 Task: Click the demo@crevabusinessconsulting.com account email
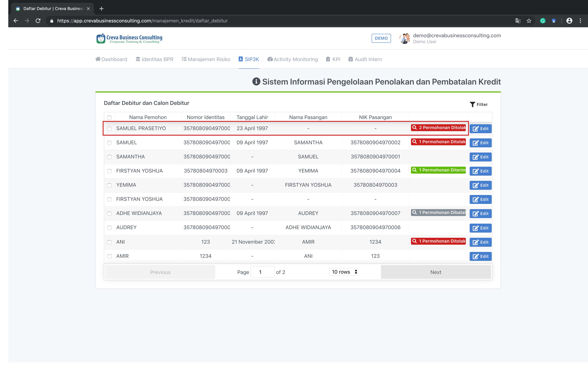point(457,35)
